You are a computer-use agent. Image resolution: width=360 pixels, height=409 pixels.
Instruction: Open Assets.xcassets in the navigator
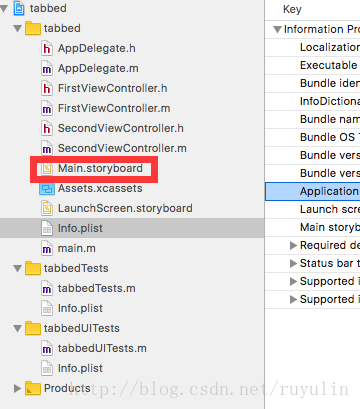point(100,188)
